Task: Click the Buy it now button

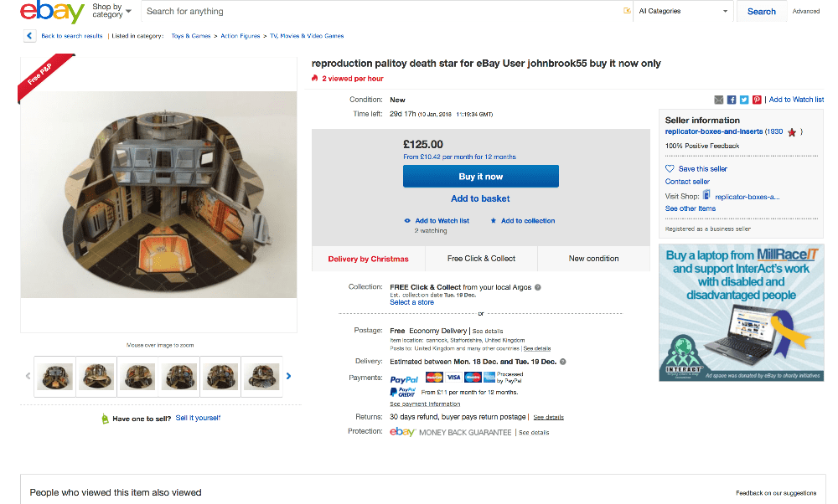Action: pos(481,177)
